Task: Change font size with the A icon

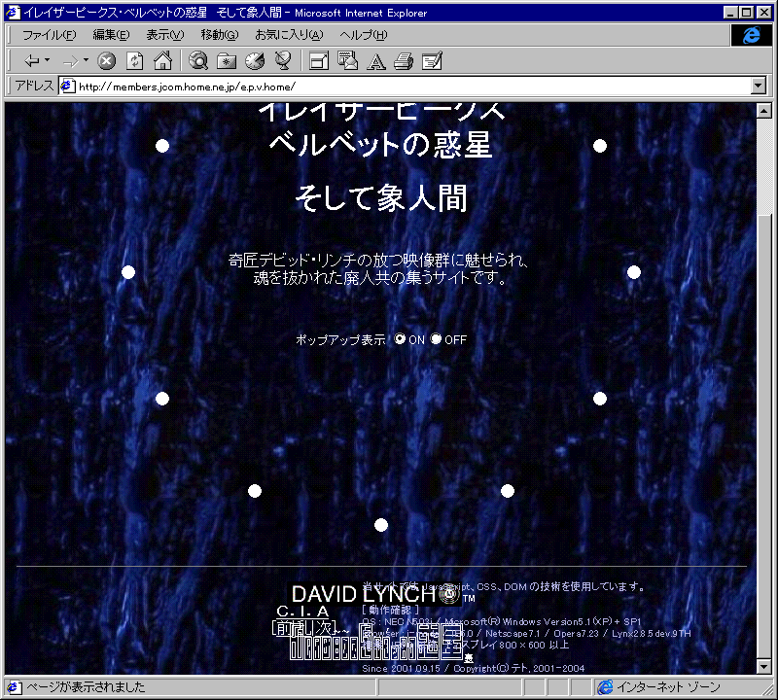Action: pos(375,61)
